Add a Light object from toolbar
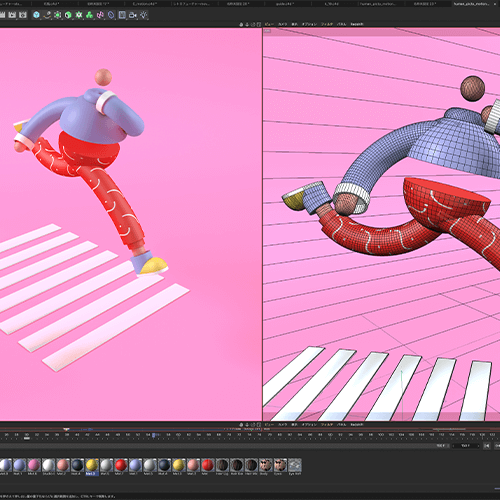500x500 pixels. point(144,15)
